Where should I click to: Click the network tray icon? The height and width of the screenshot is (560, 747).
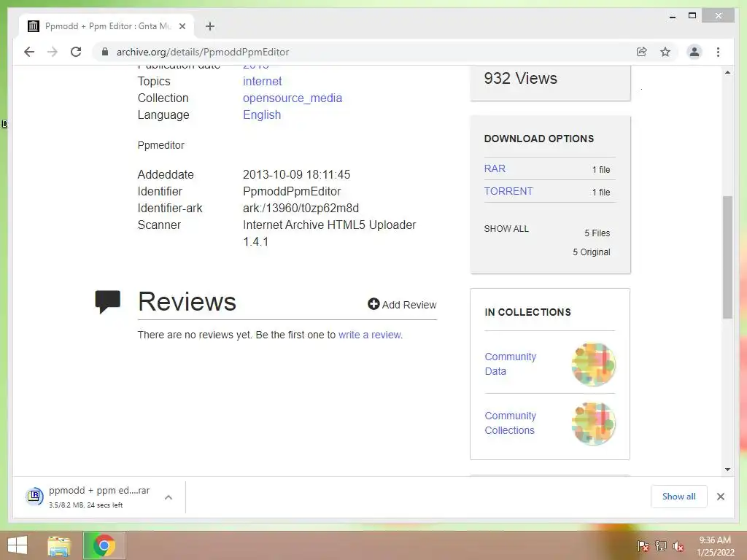click(x=660, y=545)
